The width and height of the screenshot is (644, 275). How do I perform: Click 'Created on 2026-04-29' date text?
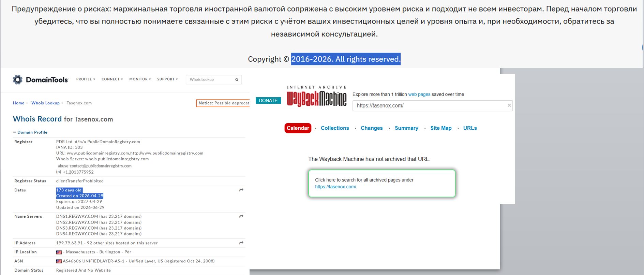tap(80, 196)
